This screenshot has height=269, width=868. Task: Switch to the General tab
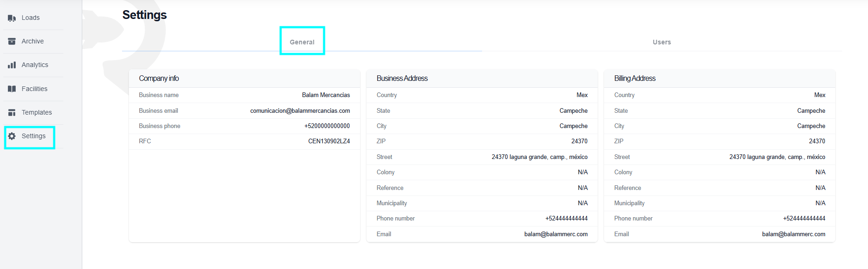click(302, 42)
